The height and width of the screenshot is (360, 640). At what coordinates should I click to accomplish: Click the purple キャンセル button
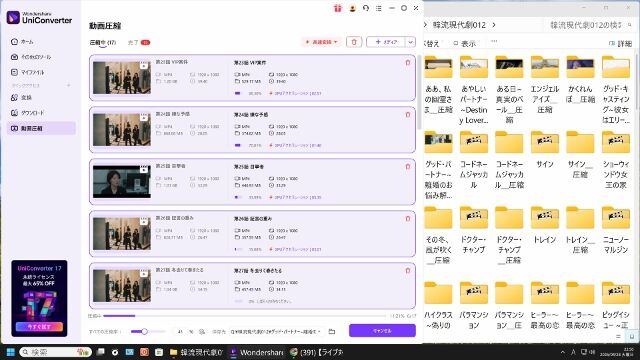coord(382,331)
